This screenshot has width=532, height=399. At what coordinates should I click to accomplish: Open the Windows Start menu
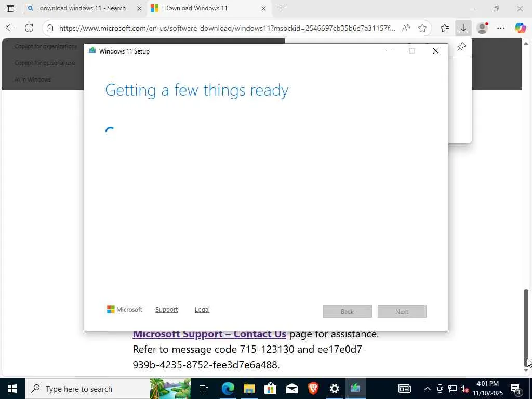coord(12,389)
